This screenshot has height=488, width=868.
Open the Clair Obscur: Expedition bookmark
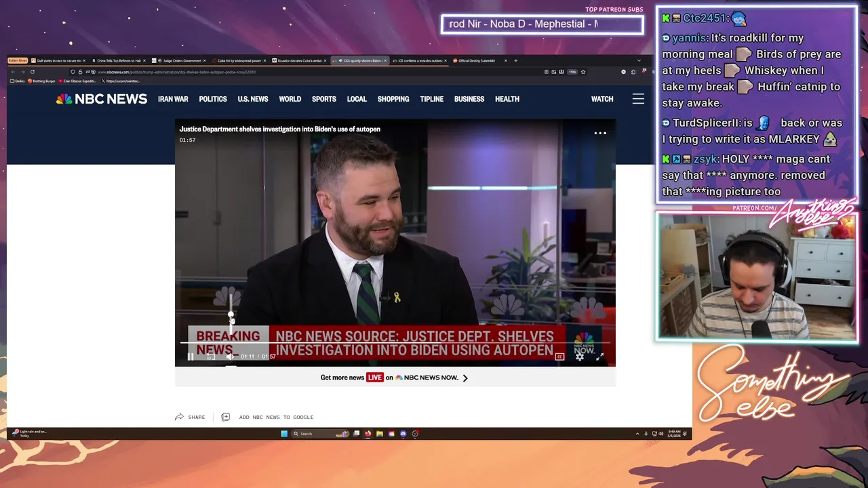[77, 81]
